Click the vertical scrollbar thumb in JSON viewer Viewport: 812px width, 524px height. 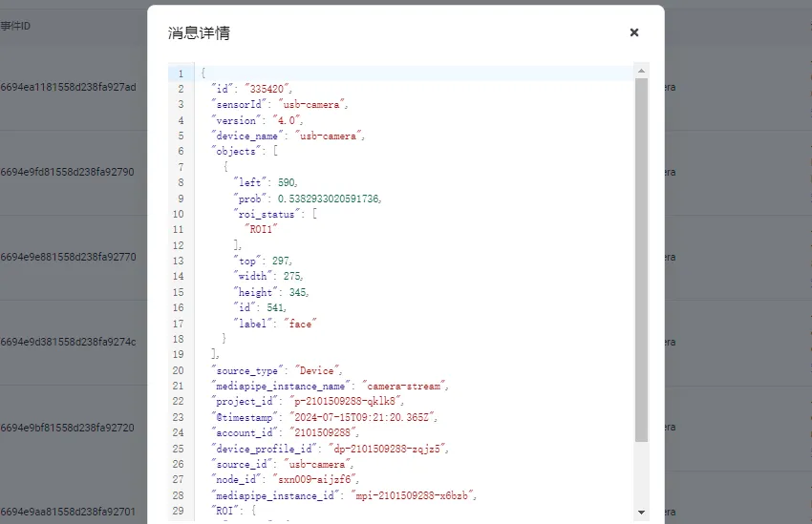pyautogui.click(x=641, y=260)
